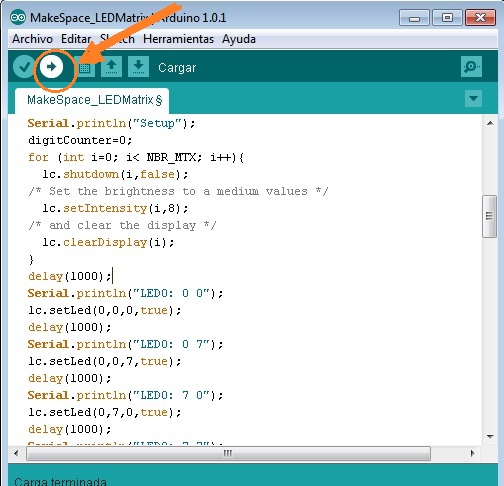The height and width of the screenshot is (486, 504).
Task: Click the vertical scrollbar down arrow
Action: (490, 436)
